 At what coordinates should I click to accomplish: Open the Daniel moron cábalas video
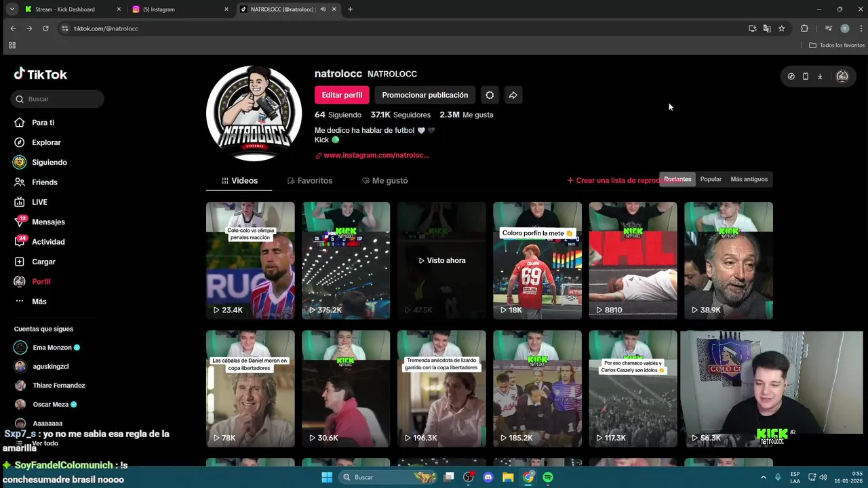pos(250,389)
